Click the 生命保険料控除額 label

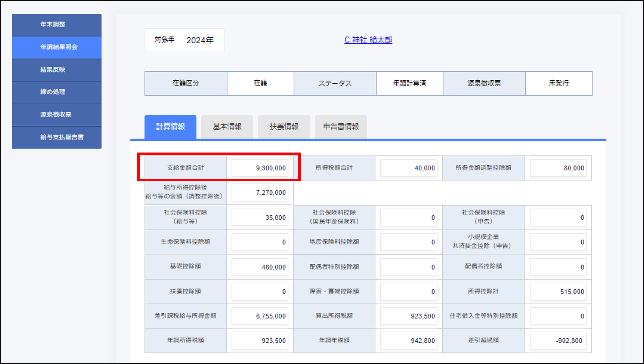185,242
